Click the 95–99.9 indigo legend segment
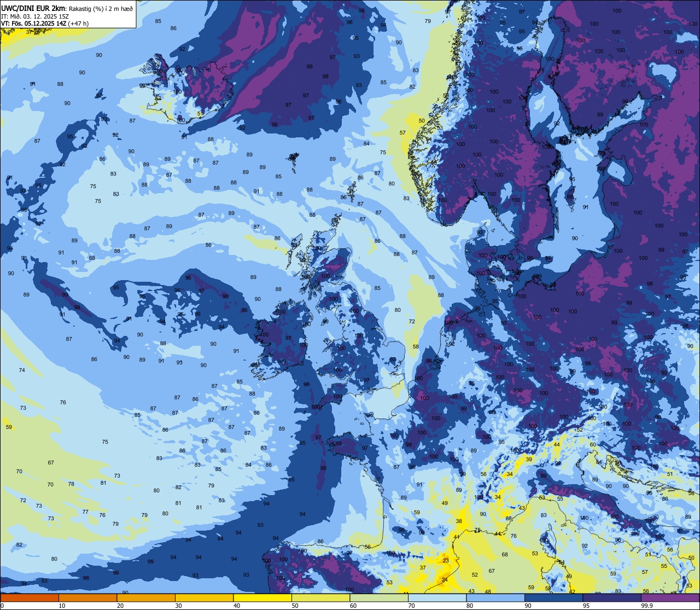Image resolution: width=700 pixels, height=610 pixels. pyautogui.click(x=612, y=597)
